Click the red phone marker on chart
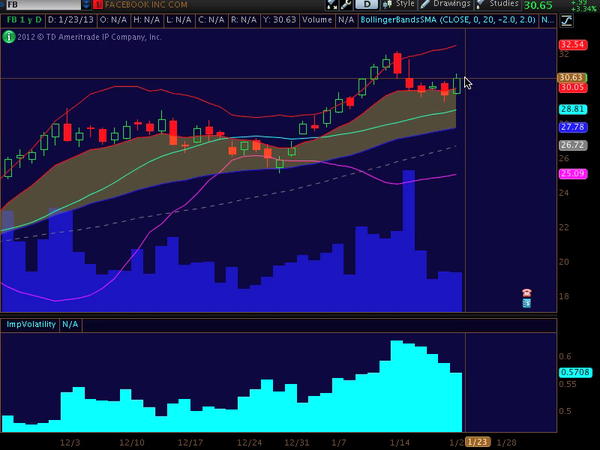 (527, 293)
